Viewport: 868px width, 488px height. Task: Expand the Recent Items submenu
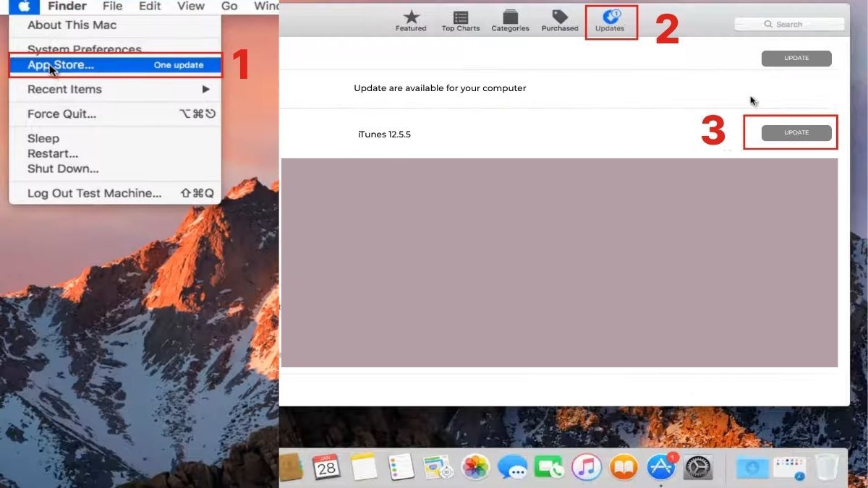(x=64, y=89)
